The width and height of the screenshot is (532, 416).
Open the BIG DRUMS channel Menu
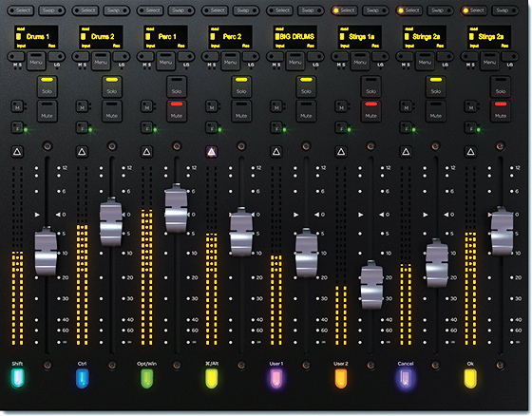[x=295, y=61]
